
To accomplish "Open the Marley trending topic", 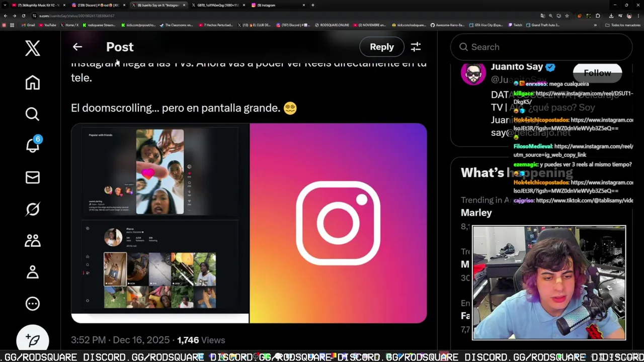I will pyautogui.click(x=476, y=213).
